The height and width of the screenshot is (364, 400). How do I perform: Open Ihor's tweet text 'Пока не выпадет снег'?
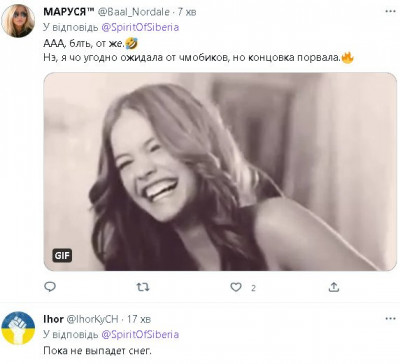coord(97,351)
